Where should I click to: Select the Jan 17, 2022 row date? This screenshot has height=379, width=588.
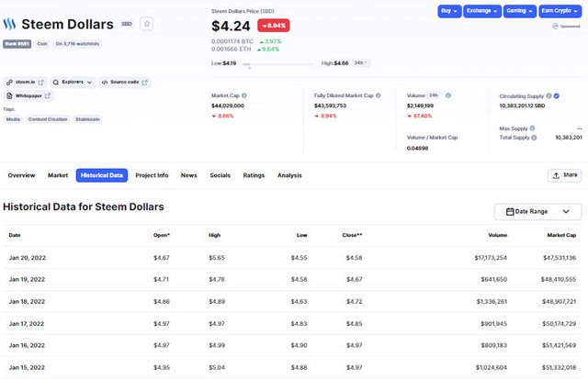click(x=27, y=324)
